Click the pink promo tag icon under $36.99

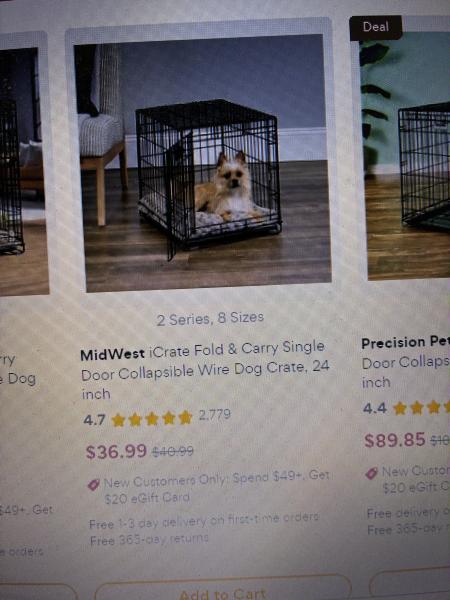[94, 484]
